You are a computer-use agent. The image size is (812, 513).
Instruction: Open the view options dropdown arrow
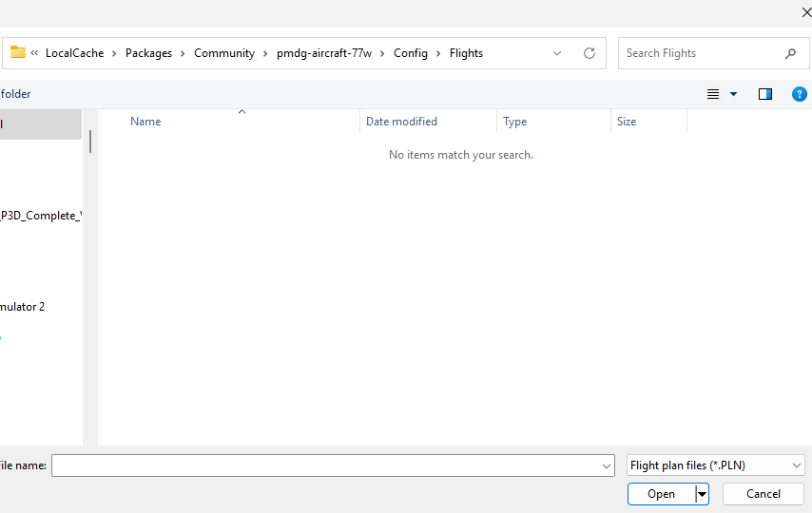(x=733, y=94)
